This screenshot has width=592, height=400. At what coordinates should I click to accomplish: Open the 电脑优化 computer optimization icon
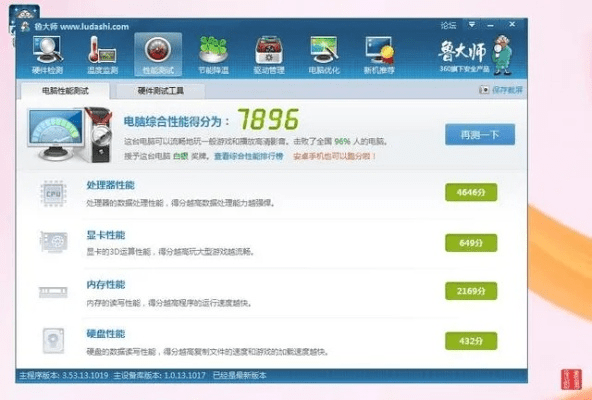(x=324, y=55)
